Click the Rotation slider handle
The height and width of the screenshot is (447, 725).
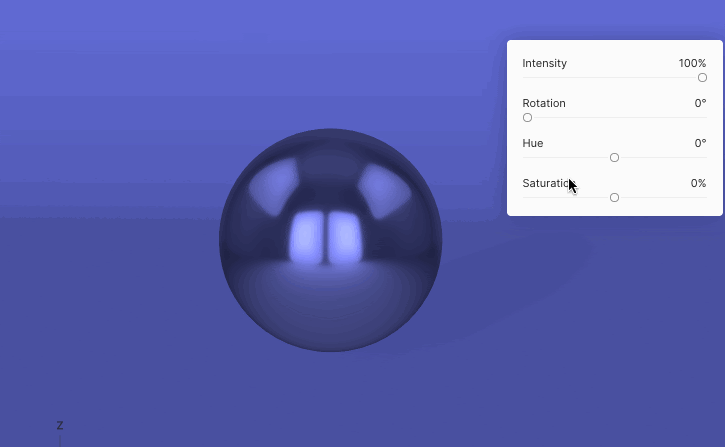(527, 118)
